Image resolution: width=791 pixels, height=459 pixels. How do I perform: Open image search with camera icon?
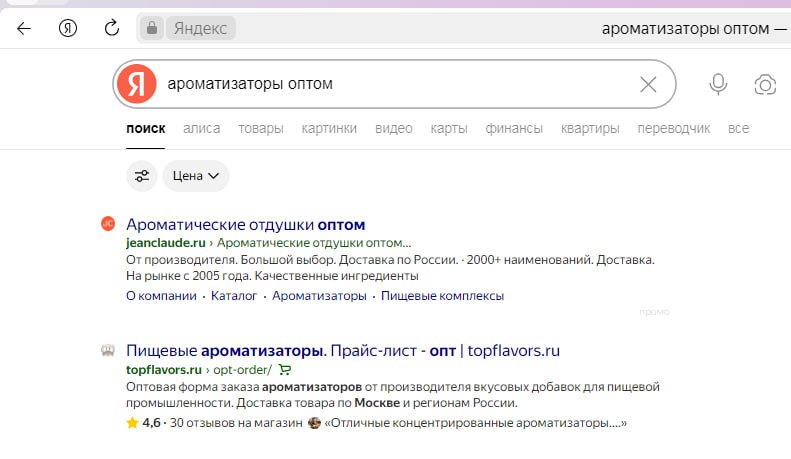tap(765, 84)
